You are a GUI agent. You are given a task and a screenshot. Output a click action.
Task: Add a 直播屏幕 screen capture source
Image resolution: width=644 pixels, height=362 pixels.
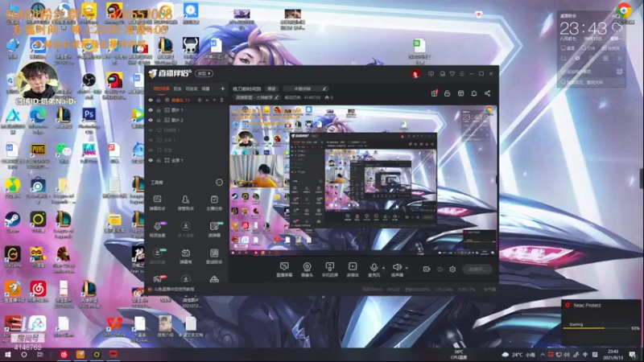[284, 269]
